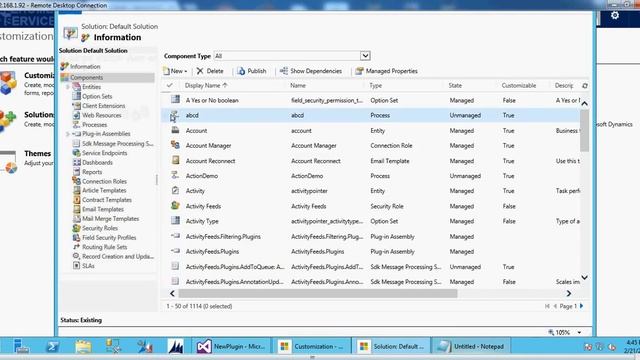Click the Entities icon in solution tree

tap(76, 87)
